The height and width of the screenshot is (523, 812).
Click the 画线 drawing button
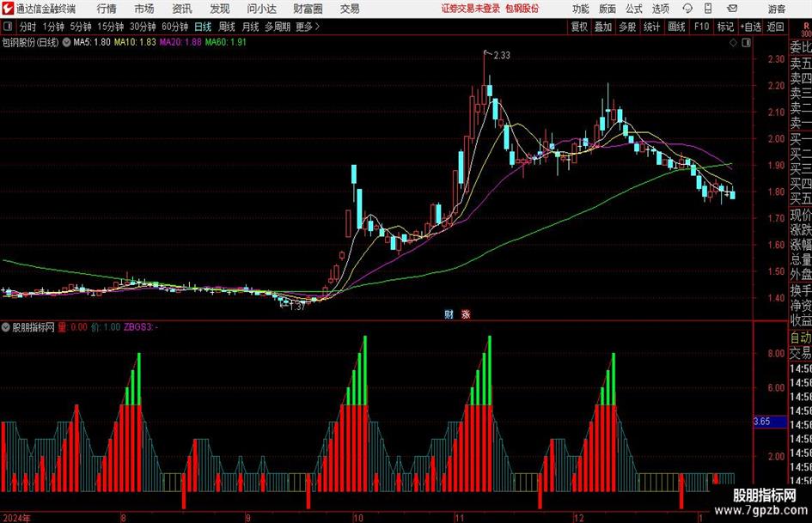(676, 27)
